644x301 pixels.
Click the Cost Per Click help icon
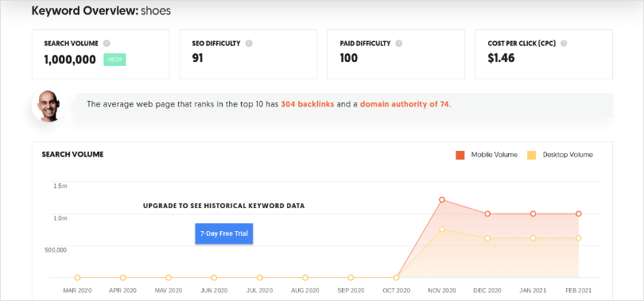point(564,43)
